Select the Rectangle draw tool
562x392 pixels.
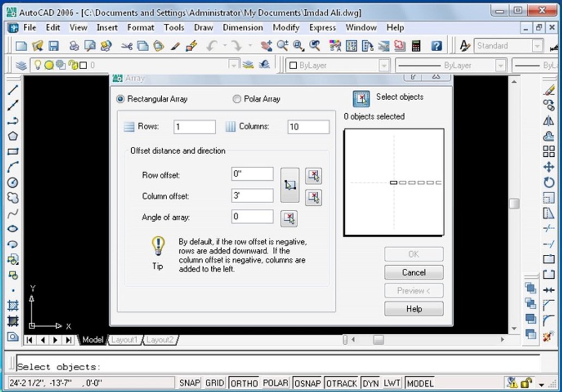coord(13,151)
